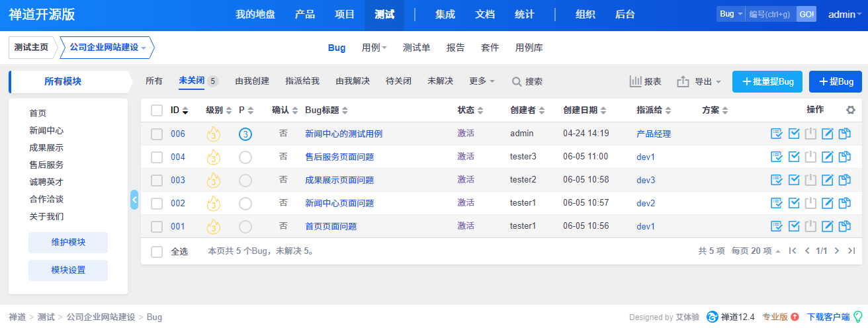The width and height of the screenshot is (868, 328).
Task: Click the GO! search button
Action: coord(806,14)
